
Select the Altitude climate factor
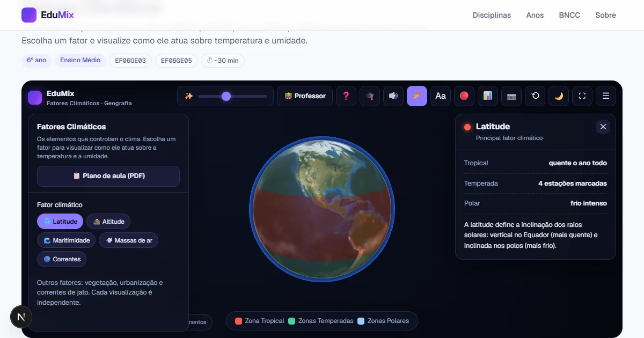pyautogui.click(x=108, y=222)
